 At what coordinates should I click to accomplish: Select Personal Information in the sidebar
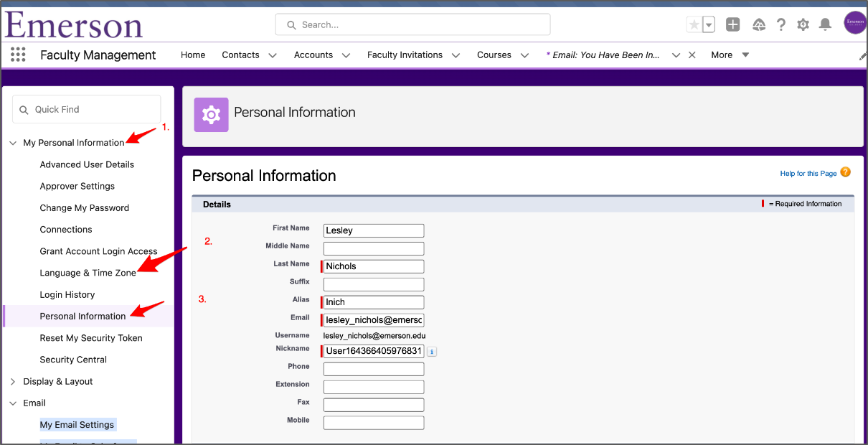point(83,317)
